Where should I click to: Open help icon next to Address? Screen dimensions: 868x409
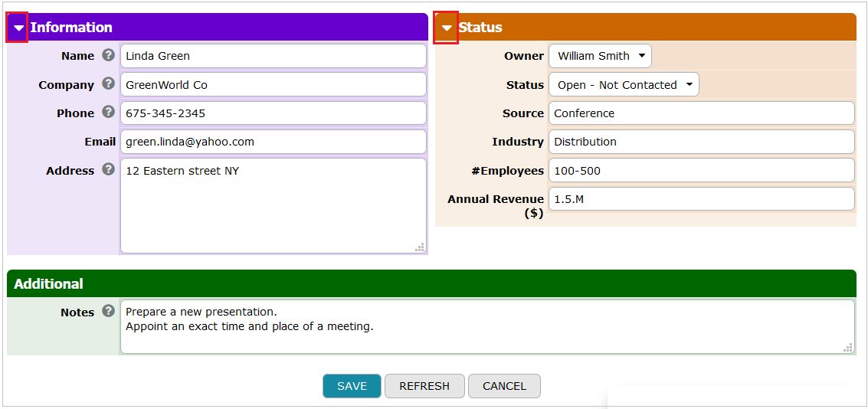109,169
